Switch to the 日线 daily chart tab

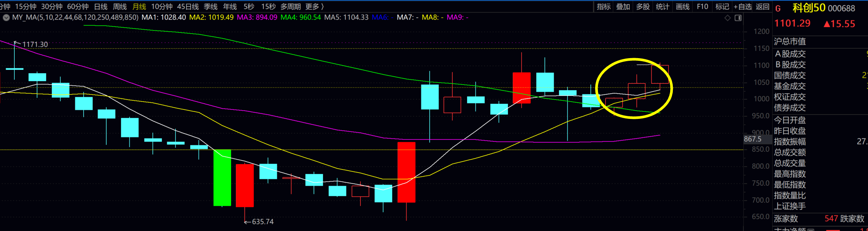point(101,6)
